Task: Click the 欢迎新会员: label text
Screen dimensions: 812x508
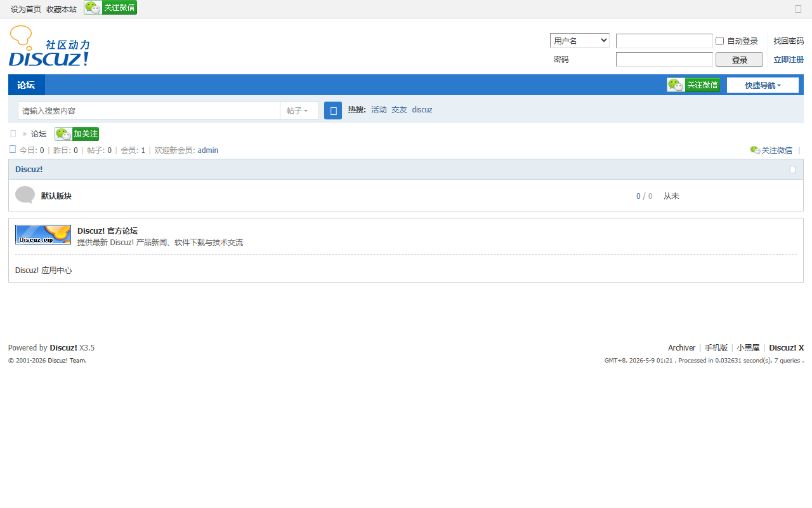Action: point(175,150)
